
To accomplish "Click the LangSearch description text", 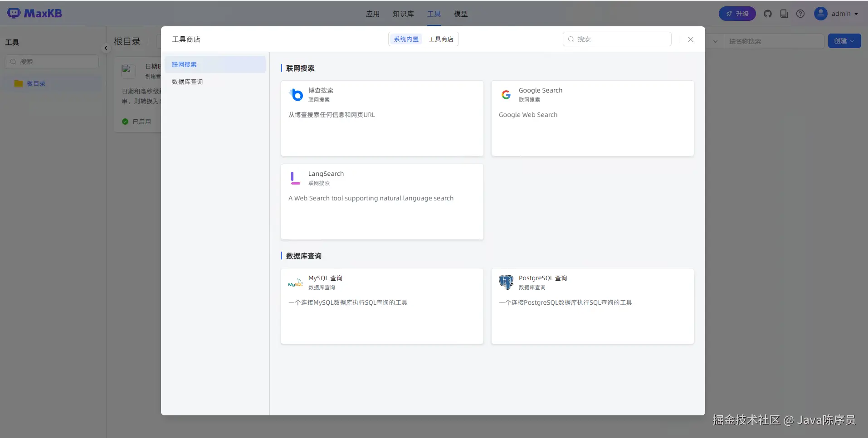I will [x=371, y=198].
